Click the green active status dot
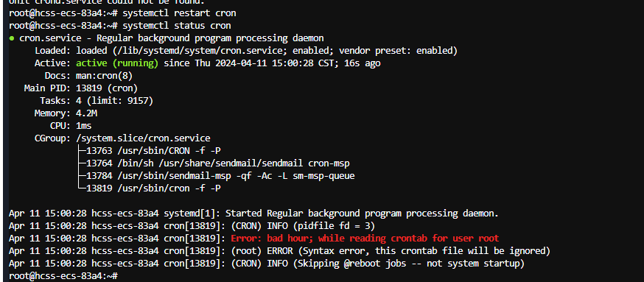 [x=12, y=38]
